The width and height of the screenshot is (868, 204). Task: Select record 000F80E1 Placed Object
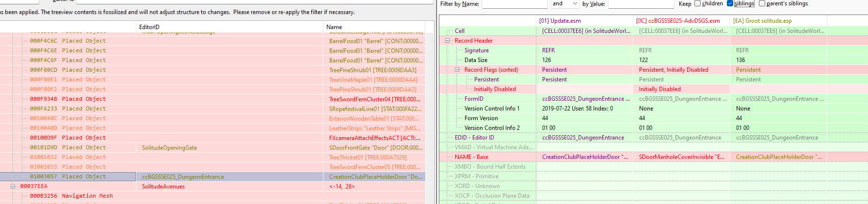(x=68, y=79)
